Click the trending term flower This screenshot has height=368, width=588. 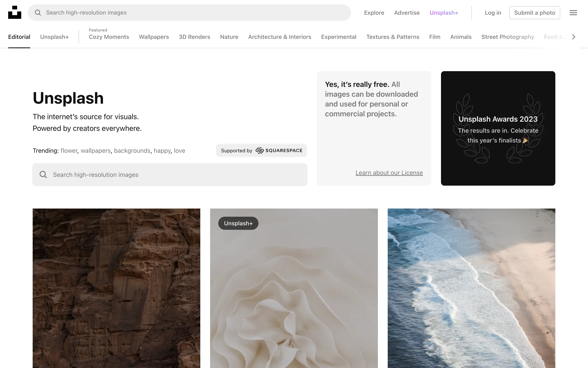point(69,151)
